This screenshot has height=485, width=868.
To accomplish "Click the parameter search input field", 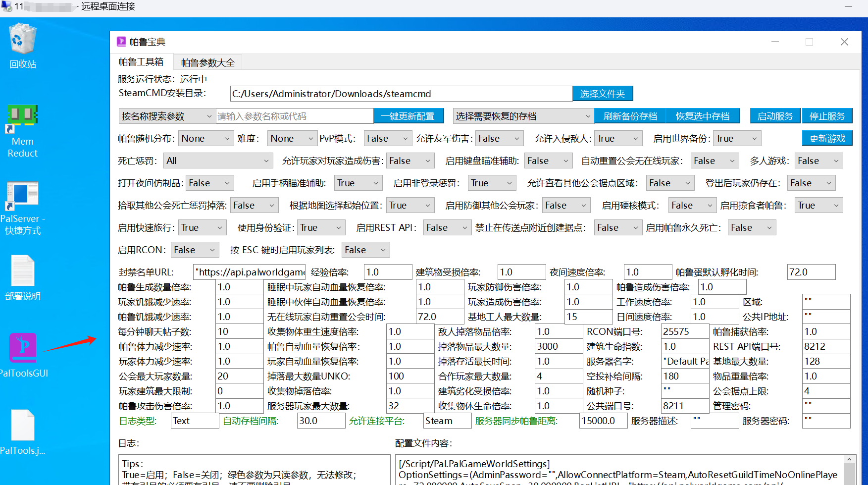I will 294,116.
